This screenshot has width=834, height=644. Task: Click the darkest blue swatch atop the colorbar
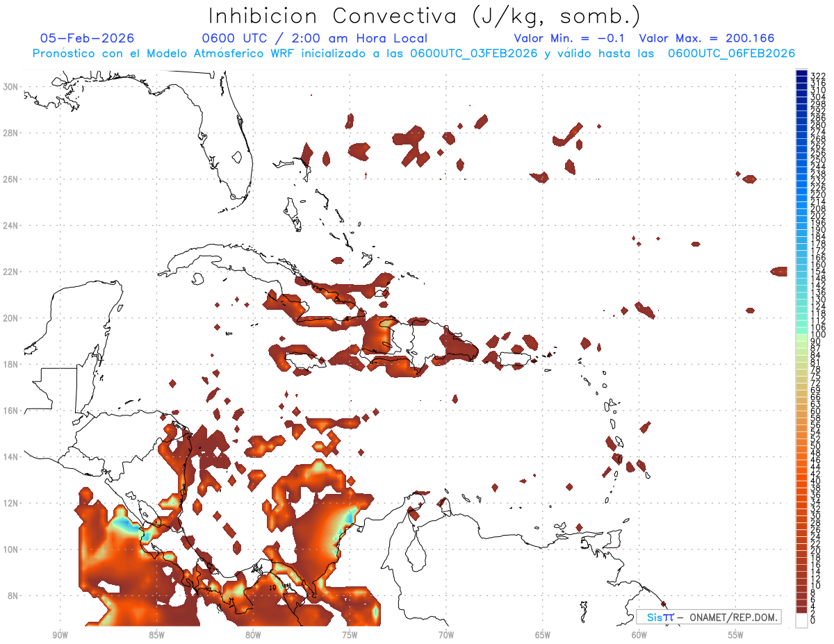pyautogui.click(x=801, y=73)
